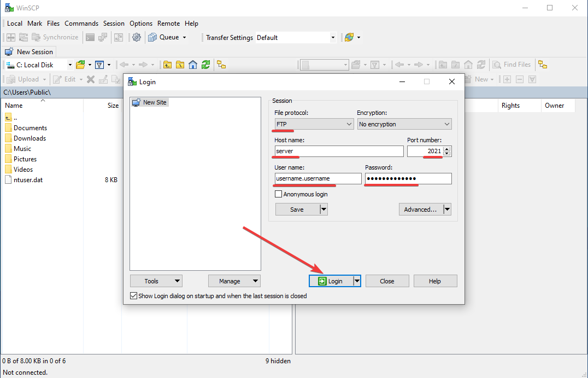The width and height of the screenshot is (588, 378).
Task: Click the Advanced... button
Action: click(420, 209)
